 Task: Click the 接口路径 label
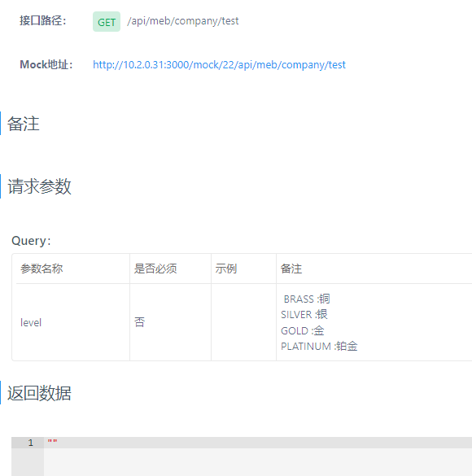[x=43, y=20]
